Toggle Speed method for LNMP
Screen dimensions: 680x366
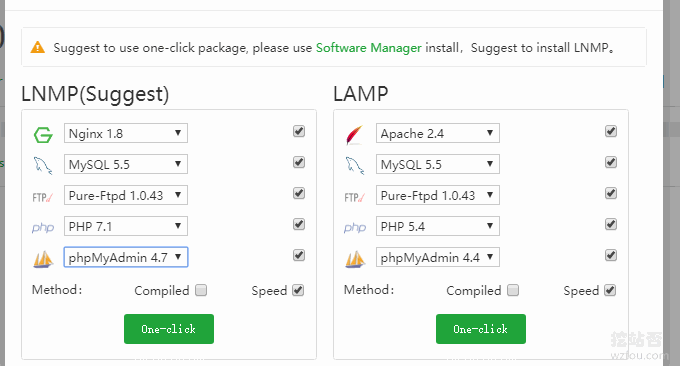298,290
